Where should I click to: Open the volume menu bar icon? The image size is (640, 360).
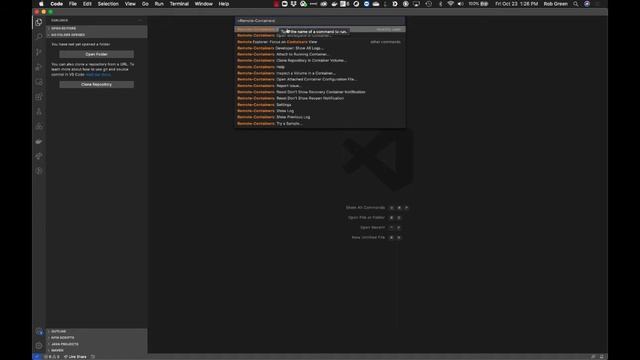pos(460,4)
